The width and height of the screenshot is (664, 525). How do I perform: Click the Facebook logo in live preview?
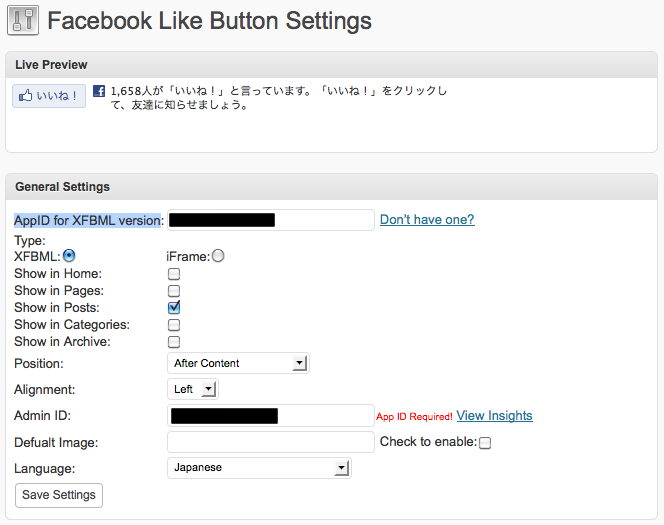pos(99,91)
